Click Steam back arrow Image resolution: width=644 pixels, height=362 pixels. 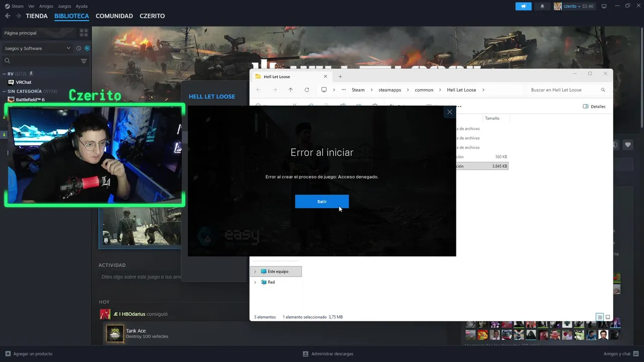pos(8,16)
